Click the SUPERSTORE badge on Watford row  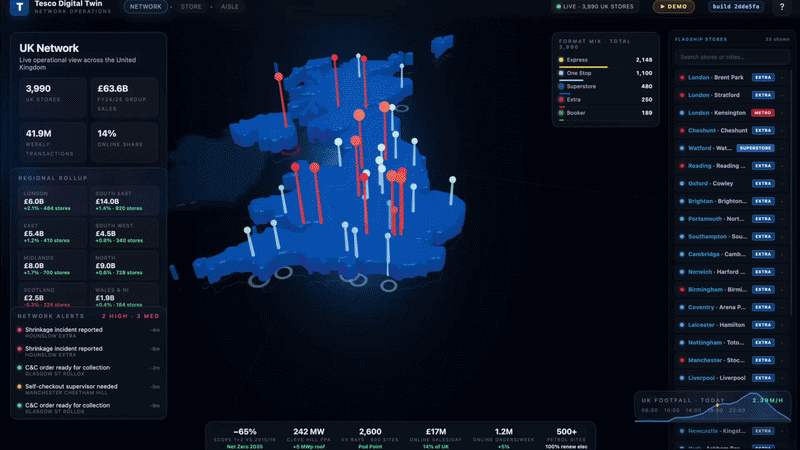(756, 148)
